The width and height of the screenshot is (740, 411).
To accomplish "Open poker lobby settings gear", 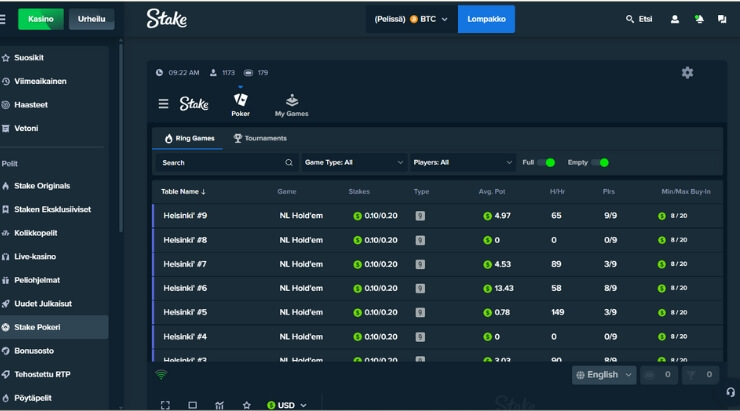I will click(x=687, y=73).
